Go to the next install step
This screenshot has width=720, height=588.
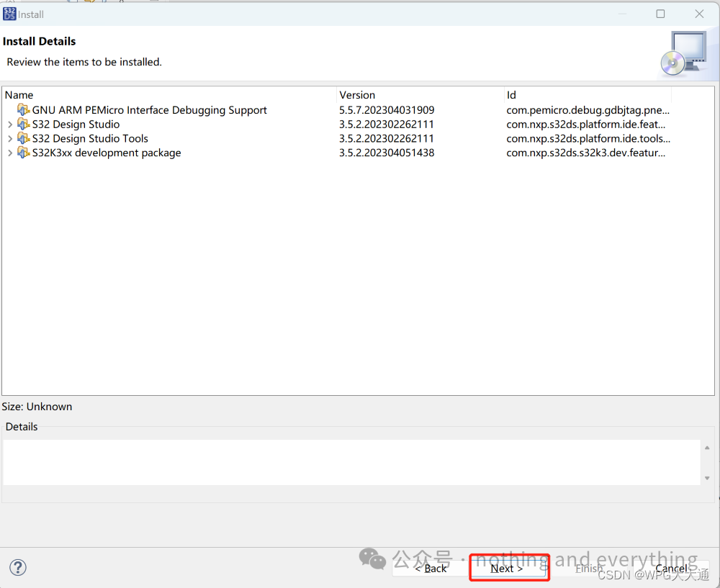(509, 569)
